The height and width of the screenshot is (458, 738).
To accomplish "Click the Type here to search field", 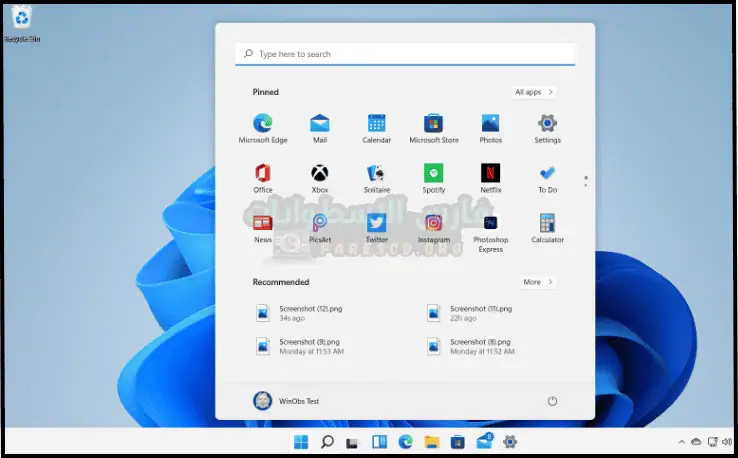I will pos(405,54).
